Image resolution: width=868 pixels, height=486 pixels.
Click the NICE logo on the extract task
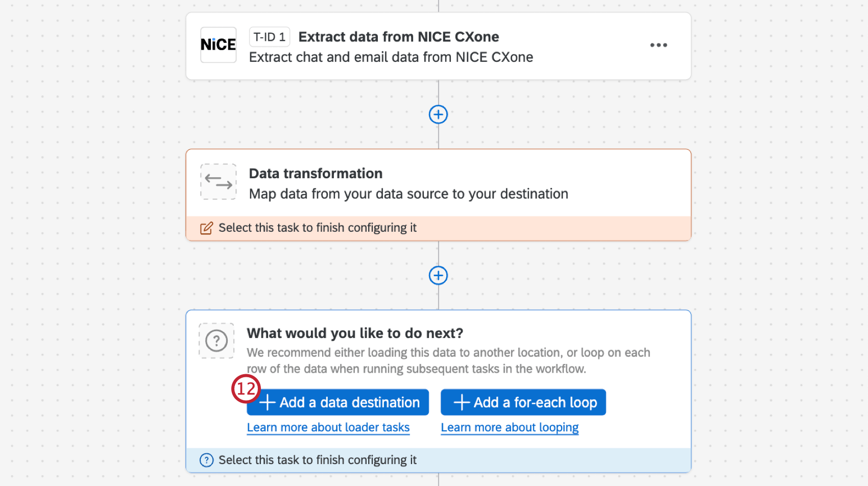tap(218, 45)
